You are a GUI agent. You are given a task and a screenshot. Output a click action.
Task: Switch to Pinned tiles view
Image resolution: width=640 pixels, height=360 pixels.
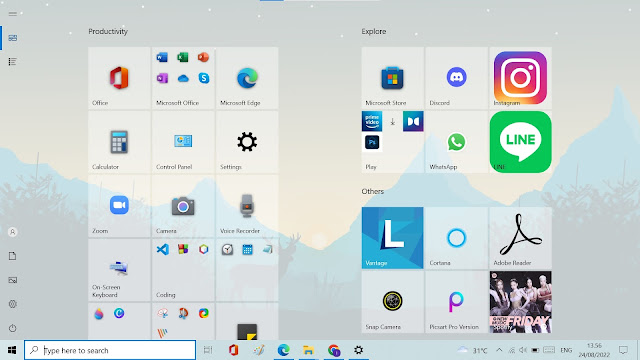pos(13,38)
